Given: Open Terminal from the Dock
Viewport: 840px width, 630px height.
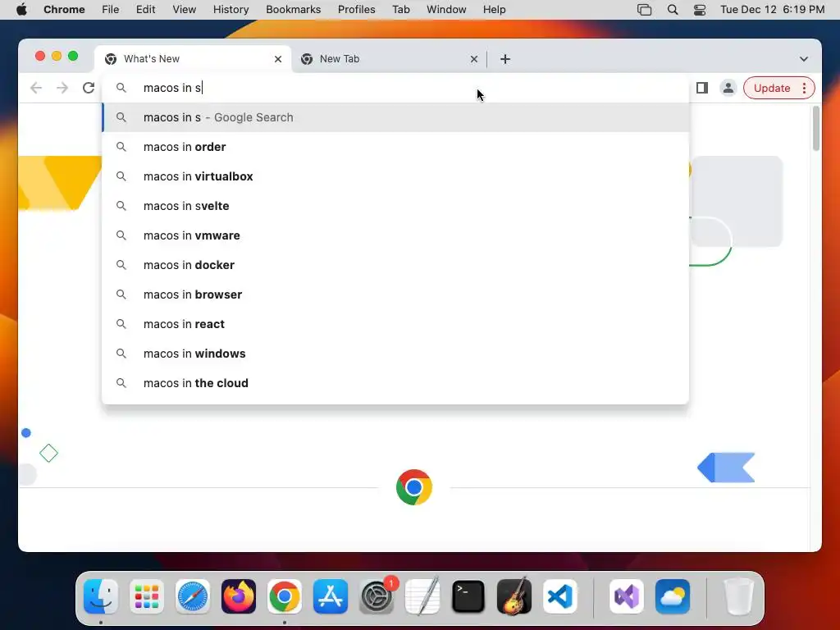Looking at the screenshot, I should pyautogui.click(x=468, y=596).
